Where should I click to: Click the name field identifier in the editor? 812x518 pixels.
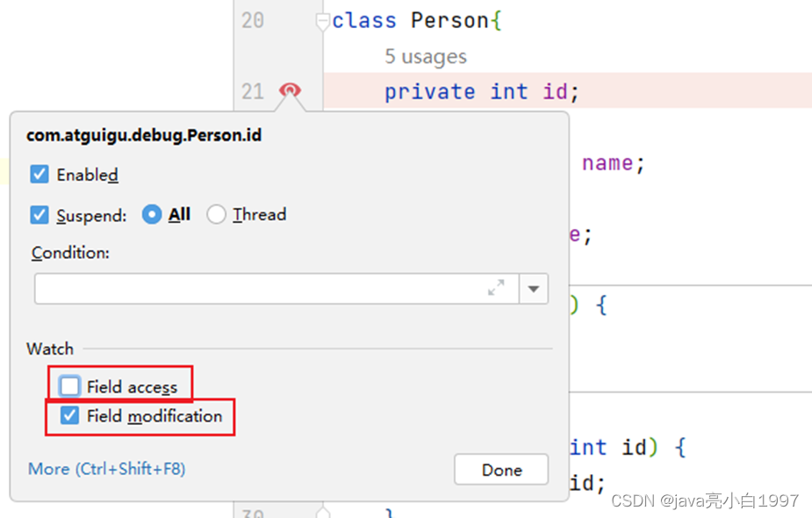(x=607, y=163)
